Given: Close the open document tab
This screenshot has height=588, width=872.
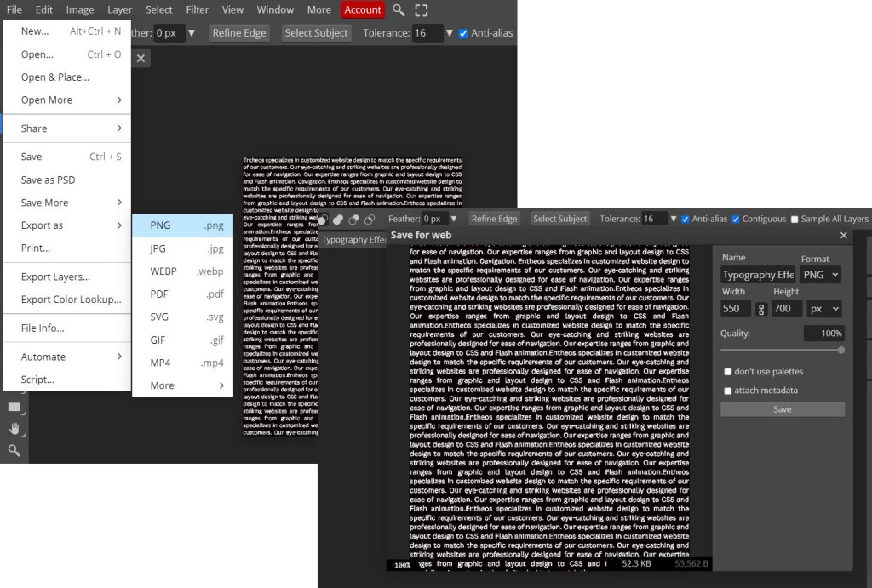Looking at the screenshot, I should (141, 58).
